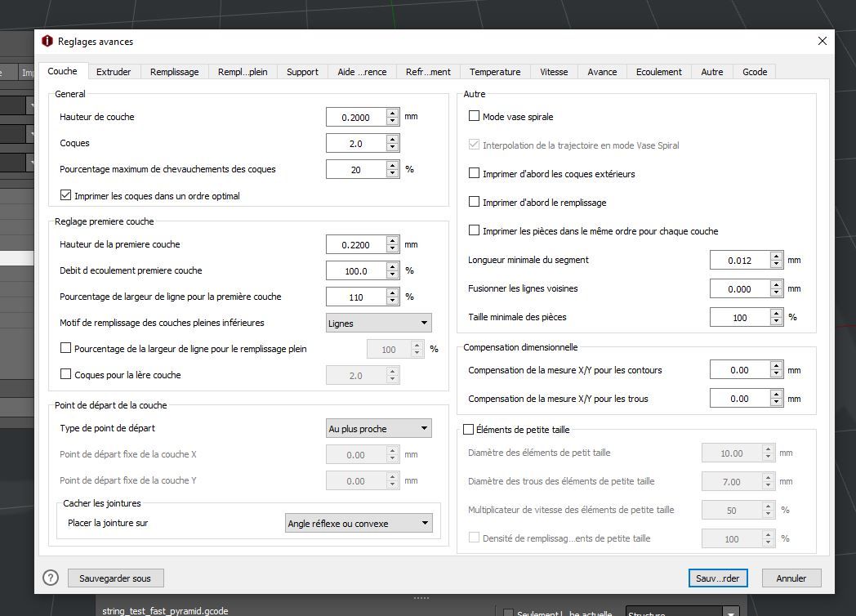
Task: Click Compensation X/Y pour les trous field
Action: [740, 398]
